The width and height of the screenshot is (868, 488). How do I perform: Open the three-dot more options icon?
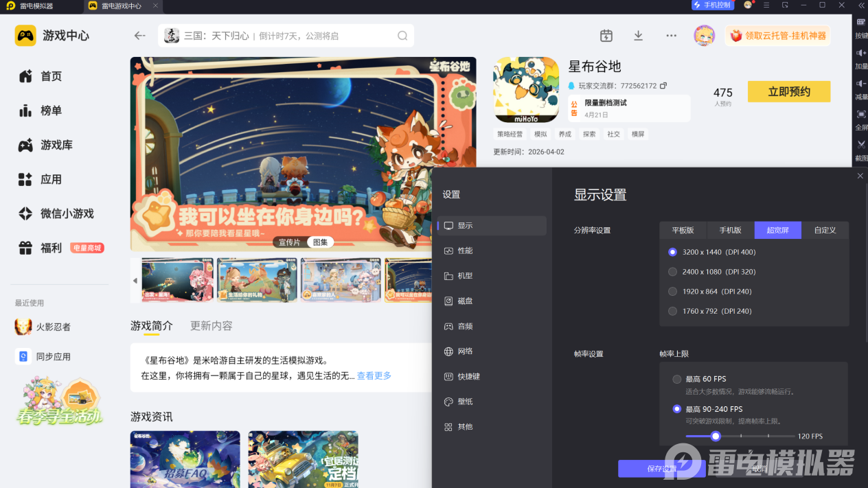click(x=672, y=36)
